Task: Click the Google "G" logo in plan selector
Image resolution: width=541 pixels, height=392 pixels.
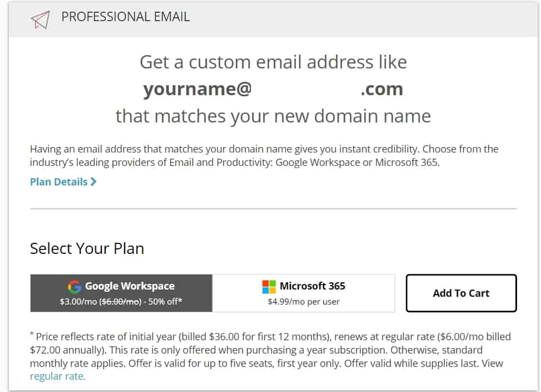Action: (75, 286)
